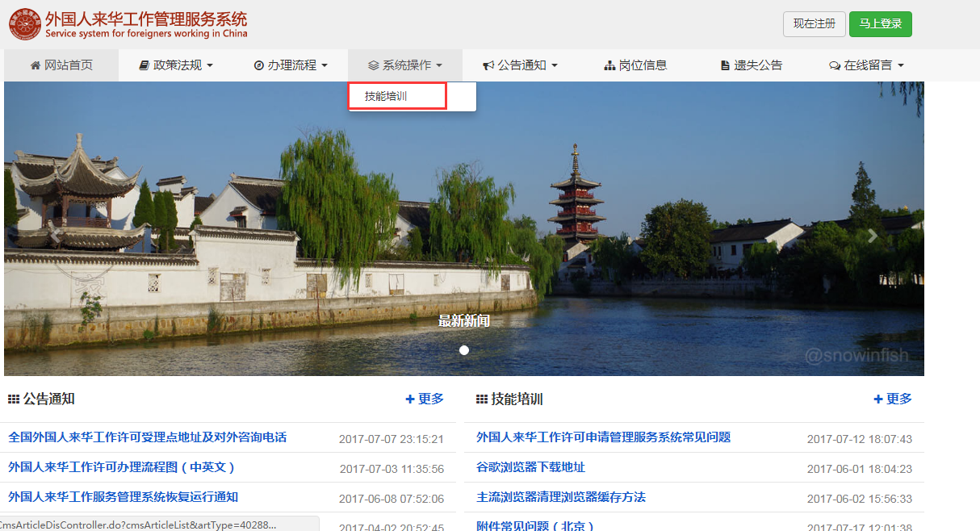980x531 pixels.
Task: Click the 现在注册 registration button
Action: point(814,24)
